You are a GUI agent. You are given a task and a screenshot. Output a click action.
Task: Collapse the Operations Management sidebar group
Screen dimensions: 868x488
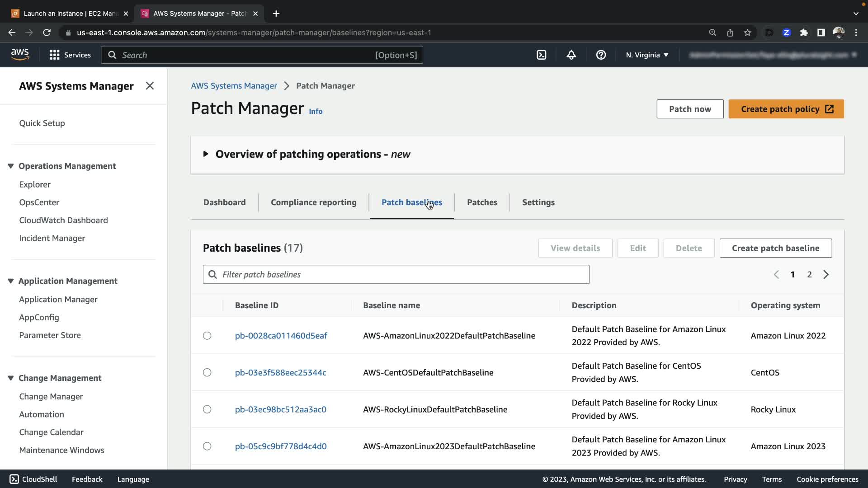(11, 166)
